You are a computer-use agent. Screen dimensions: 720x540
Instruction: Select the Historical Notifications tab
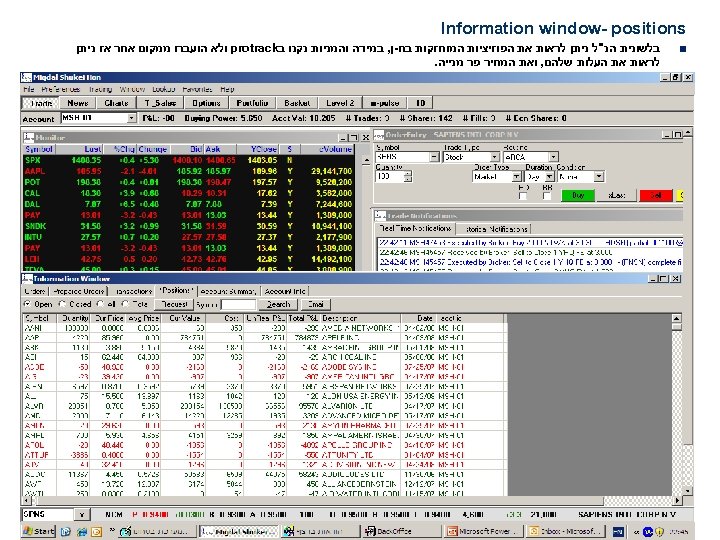click(x=495, y=229)
